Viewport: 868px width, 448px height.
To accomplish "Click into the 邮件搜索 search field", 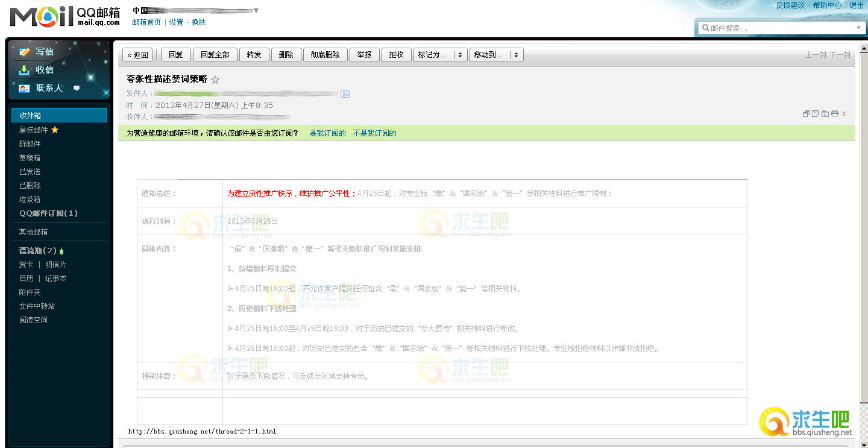I will pyautogui.click(x=778, y=28).
